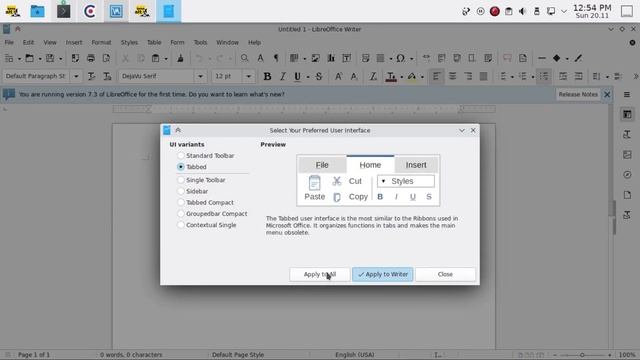
Task: Click the Insert Image icon
Action: pyautogui.click(x=316, y=58)
